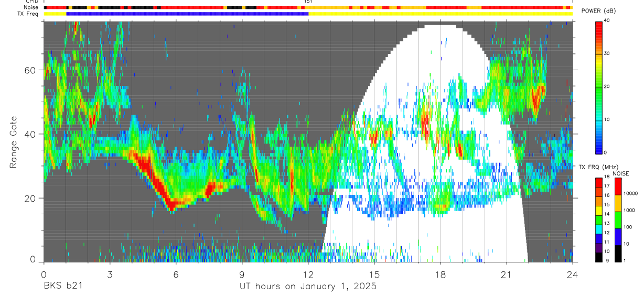Click the '100' tick on the noise scale
The image size is (644, 297).
pyautogui.click(x=627, y=227)
